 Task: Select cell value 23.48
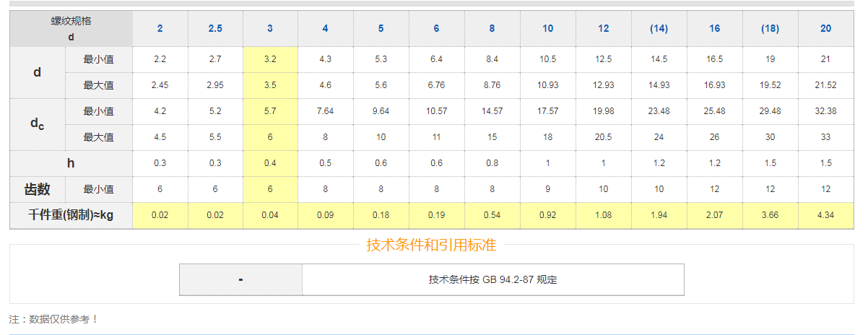click(x=659, y=111)
